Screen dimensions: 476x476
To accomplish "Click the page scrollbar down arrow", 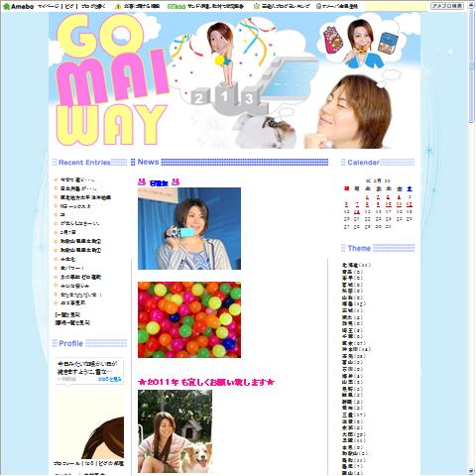I will point(472,471).
